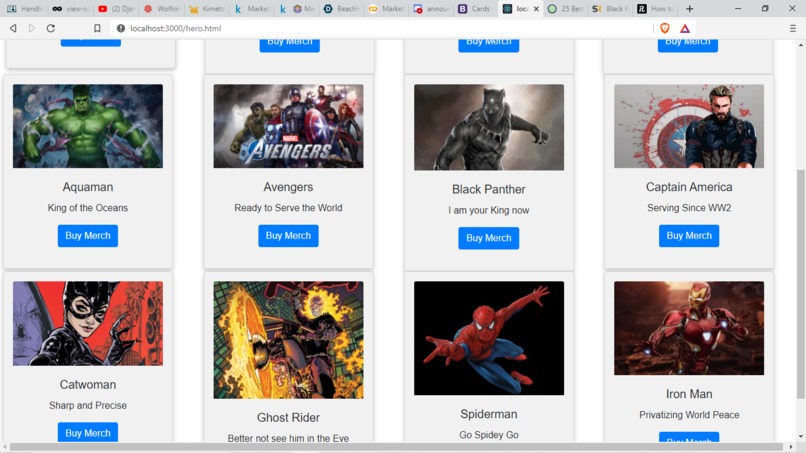Image resolution: width=806 pixels, height=453 pixels.
Task: Click the Iron Man armor image
Action: tap(689, 328)
